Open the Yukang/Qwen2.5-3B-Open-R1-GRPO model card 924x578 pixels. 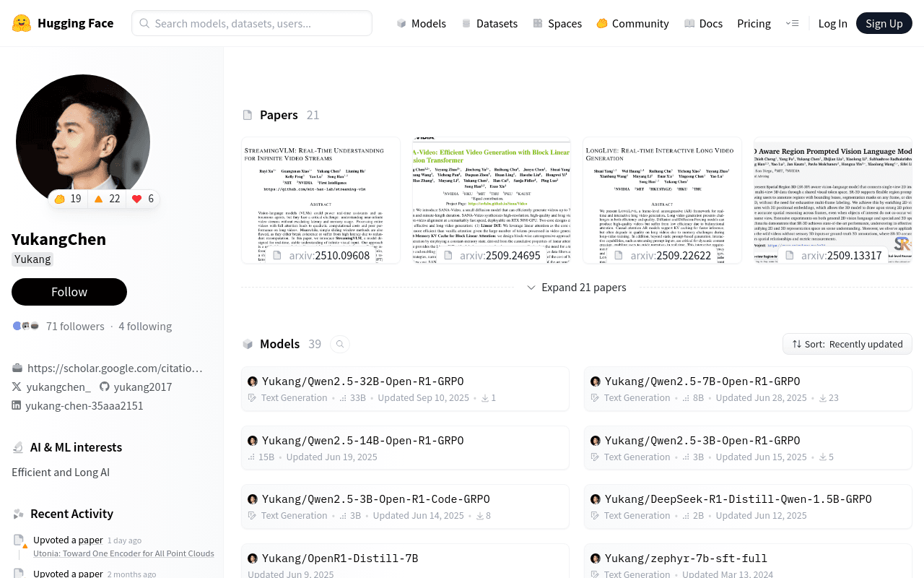(x=748, y=448)
